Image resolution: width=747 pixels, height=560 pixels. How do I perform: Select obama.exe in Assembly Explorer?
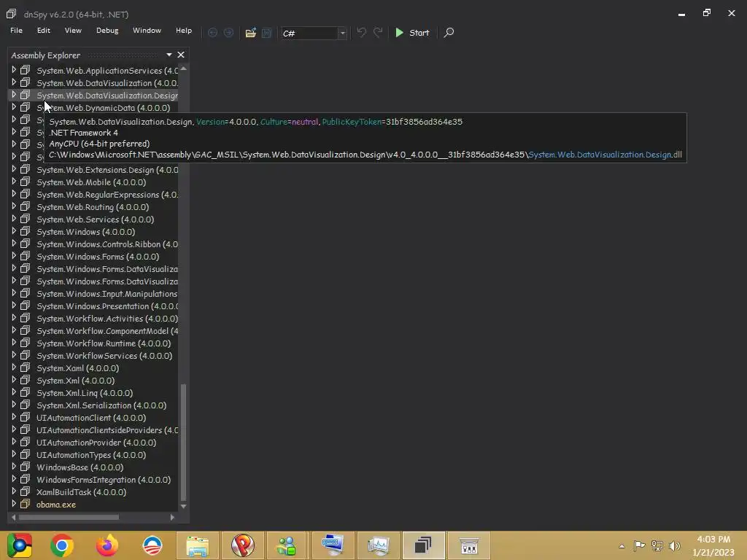coord(56,505)
